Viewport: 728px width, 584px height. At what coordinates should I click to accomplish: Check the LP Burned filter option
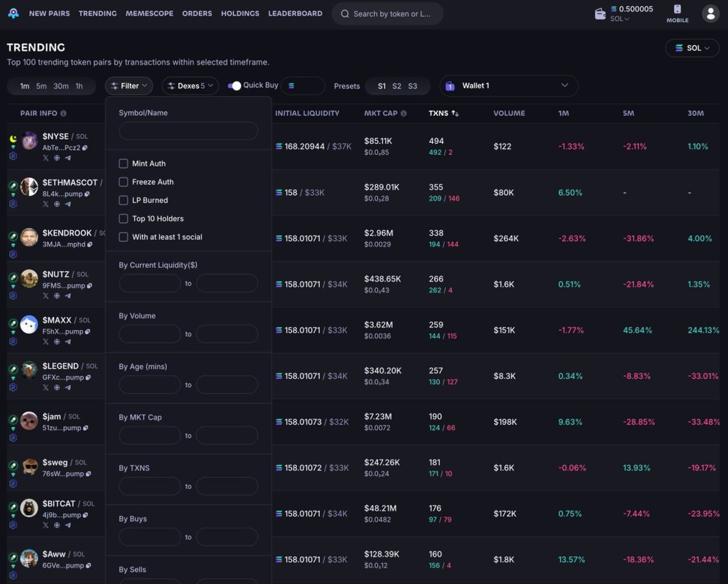click(124, 200)
